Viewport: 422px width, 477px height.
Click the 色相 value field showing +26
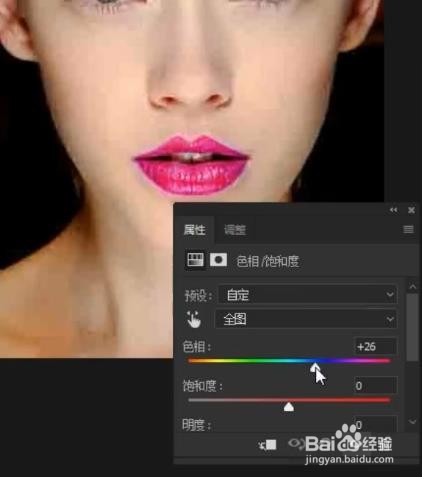375,347
